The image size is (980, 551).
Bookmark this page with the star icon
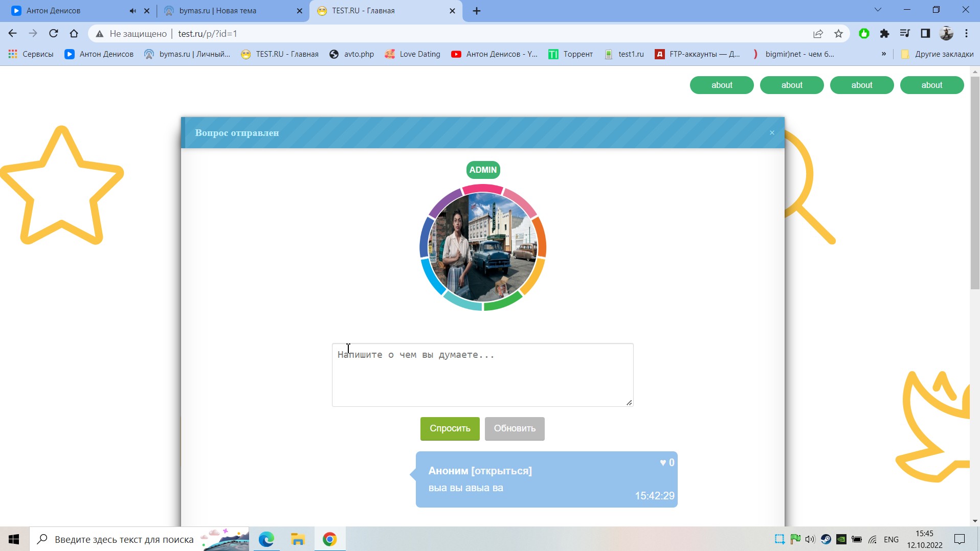coord(838,34)
